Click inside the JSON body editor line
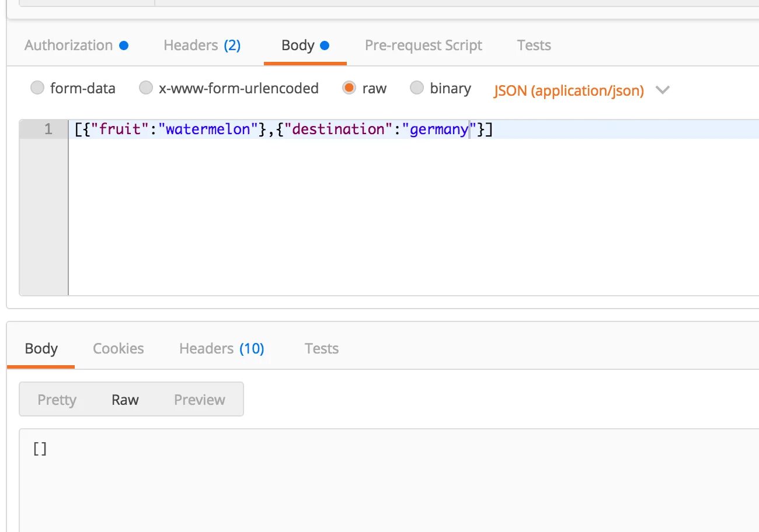This screenshot has width=759, height=532. point(350,129)
